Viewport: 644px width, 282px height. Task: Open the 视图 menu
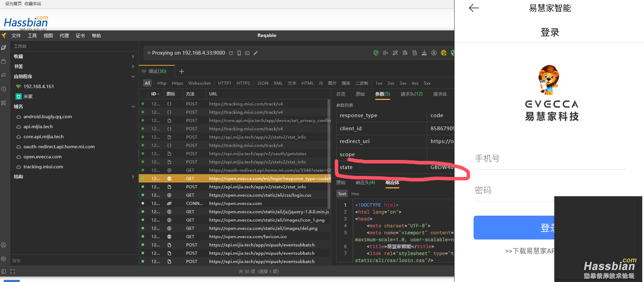click(x=48, y=36)
